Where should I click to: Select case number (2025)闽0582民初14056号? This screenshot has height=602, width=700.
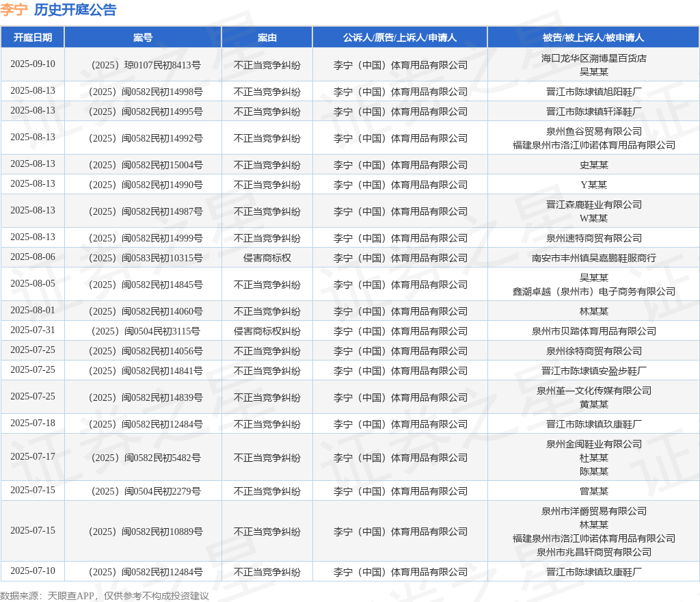(146, 351)
